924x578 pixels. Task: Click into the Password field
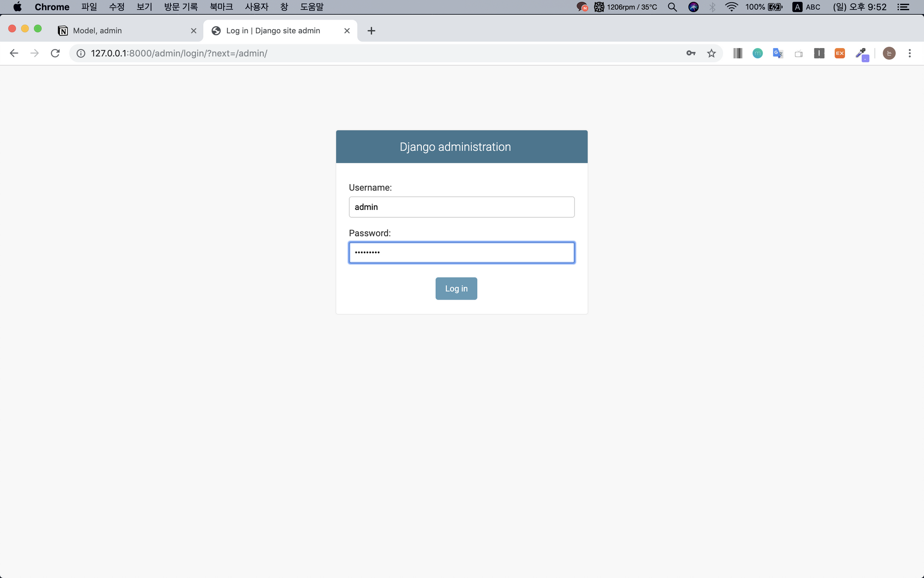tap(462, 252)
